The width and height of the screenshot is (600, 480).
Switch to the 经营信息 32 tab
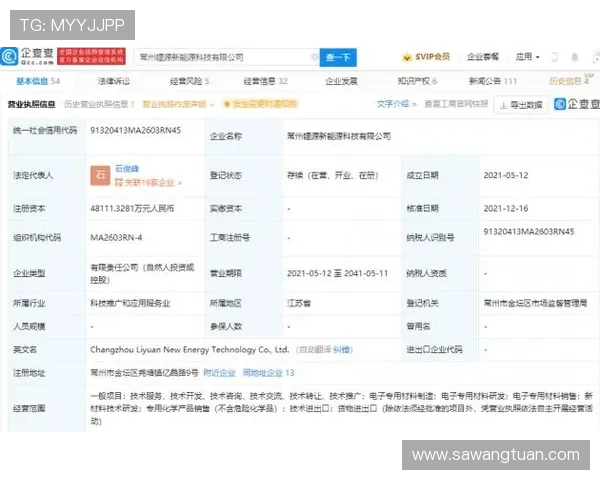pos(265,81)
